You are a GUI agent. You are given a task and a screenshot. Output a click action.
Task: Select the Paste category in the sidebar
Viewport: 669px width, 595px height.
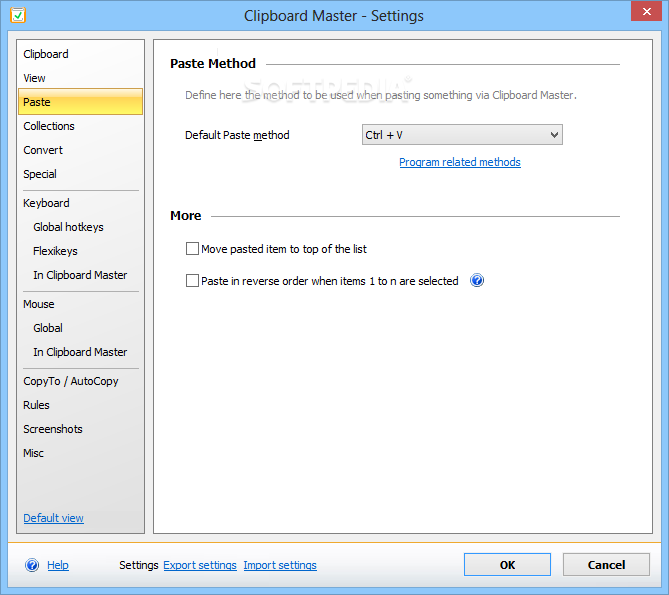click(81, 102)
